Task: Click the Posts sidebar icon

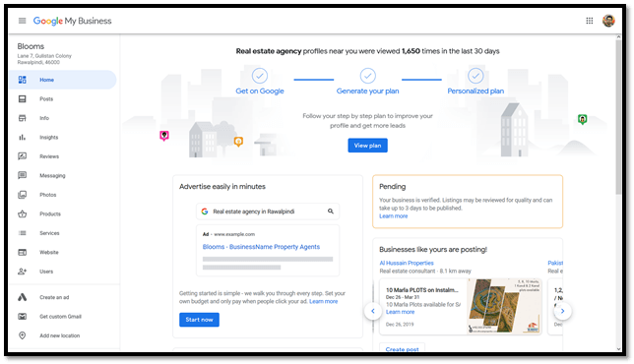Action: [23, 99]
